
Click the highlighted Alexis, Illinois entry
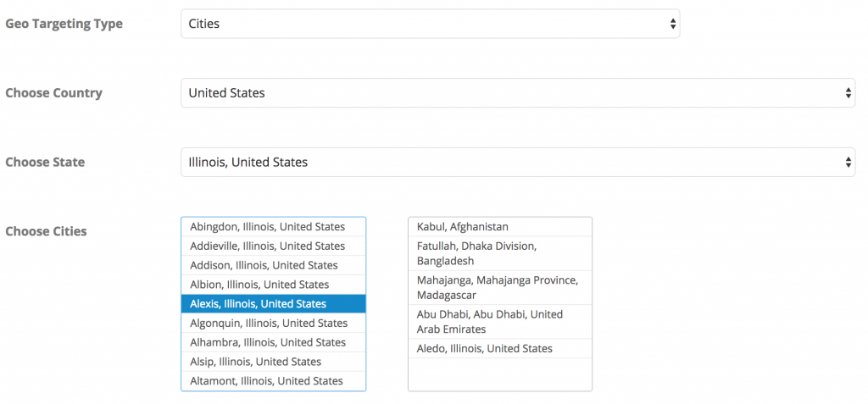click(259, 304)
